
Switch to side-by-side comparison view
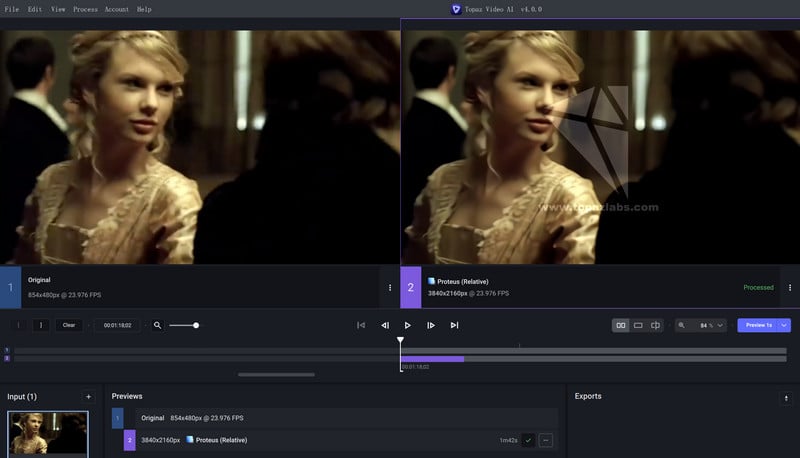pyautogui.click(x=621, y=325)
